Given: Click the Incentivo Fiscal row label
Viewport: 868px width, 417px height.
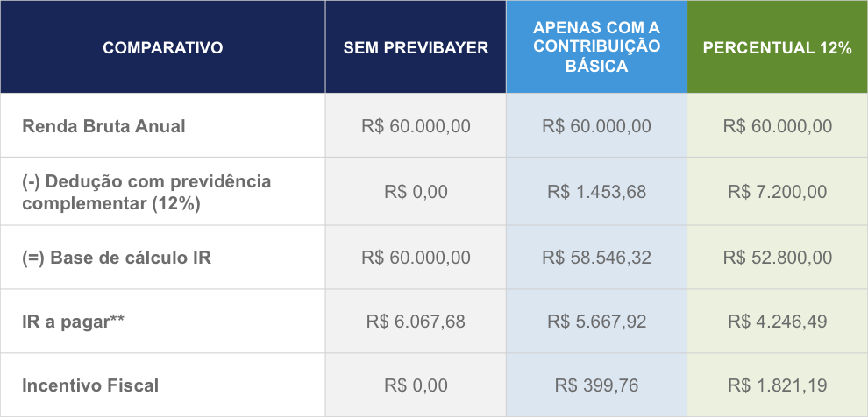Looking at the screenshot, I should click(90, 385).
